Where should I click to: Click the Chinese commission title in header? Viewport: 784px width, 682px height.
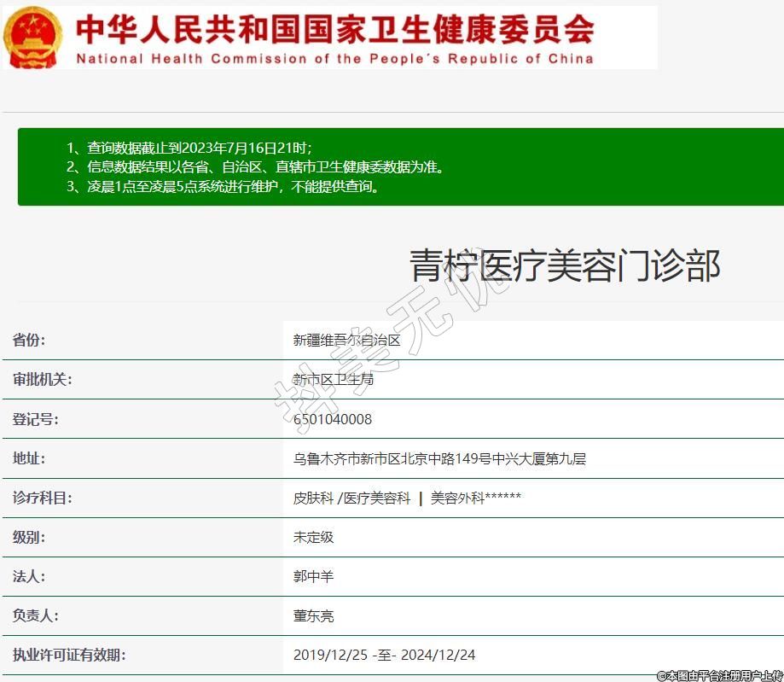click(334, 29)
